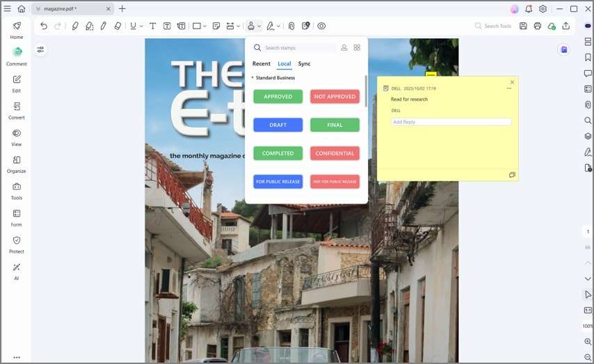Select the Rectangle shape tool

[x=197, y=26]
